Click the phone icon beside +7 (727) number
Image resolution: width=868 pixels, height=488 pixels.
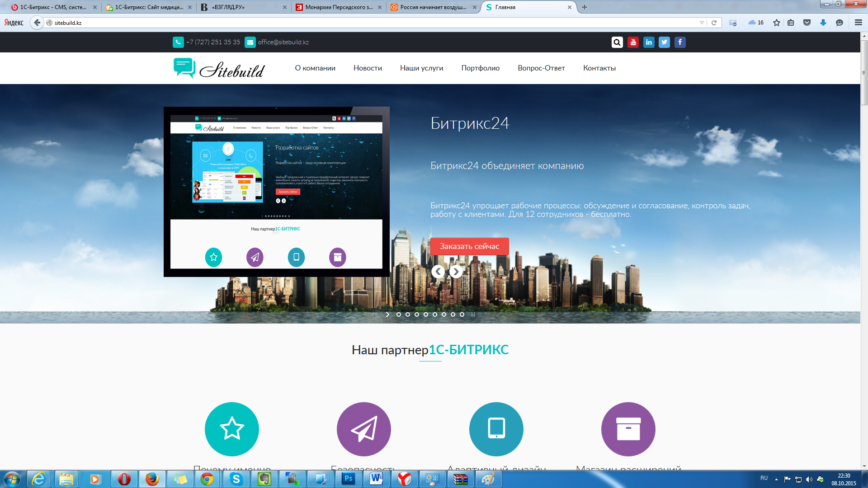[178, 42]
